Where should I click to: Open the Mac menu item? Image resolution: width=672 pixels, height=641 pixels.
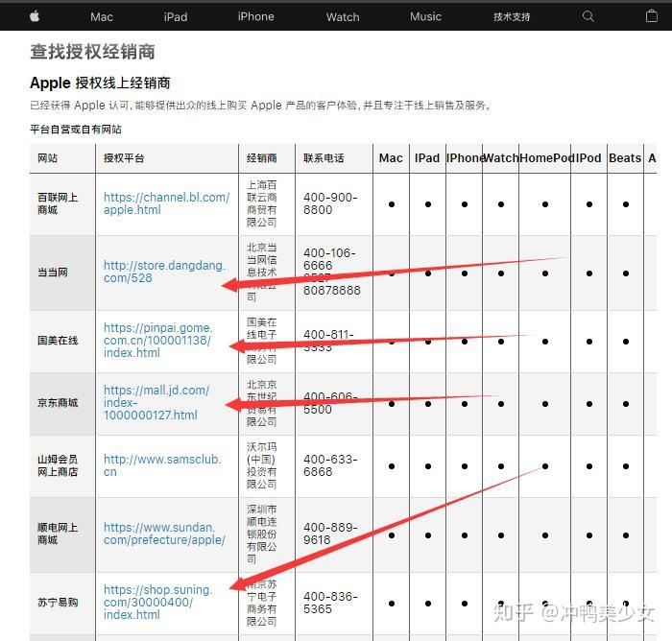pyautogui.click(x=102, y=16)
